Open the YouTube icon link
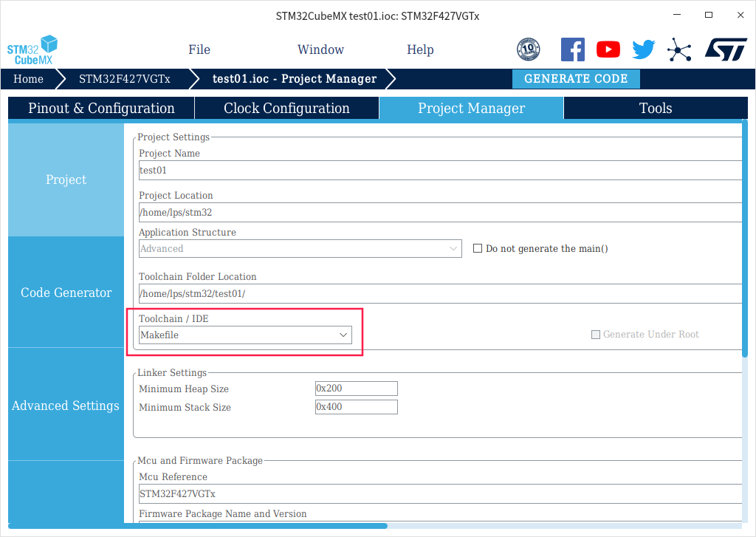Viewport: 756px width, 537px height. coord(608,49)
